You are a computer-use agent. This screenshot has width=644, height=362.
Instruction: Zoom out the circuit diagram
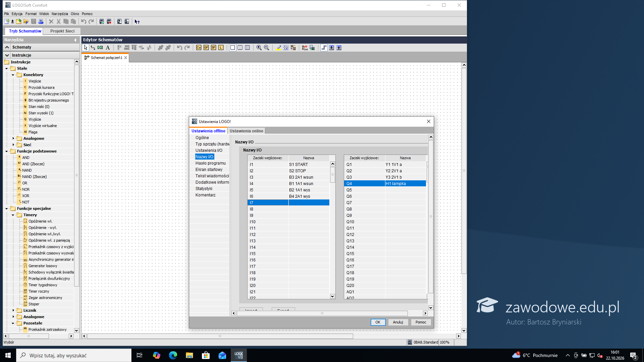(x=266, y=48)
